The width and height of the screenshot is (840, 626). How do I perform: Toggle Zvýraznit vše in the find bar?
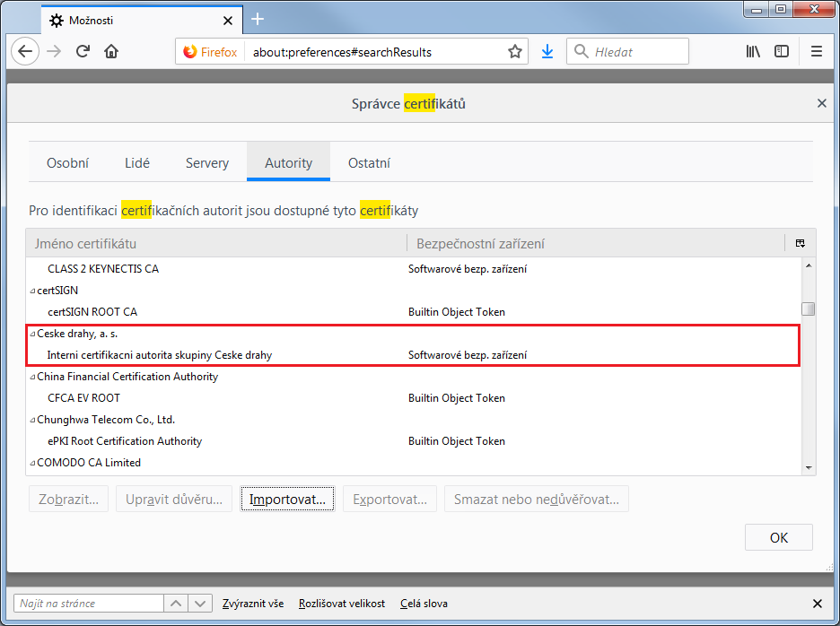click(253, 604)
